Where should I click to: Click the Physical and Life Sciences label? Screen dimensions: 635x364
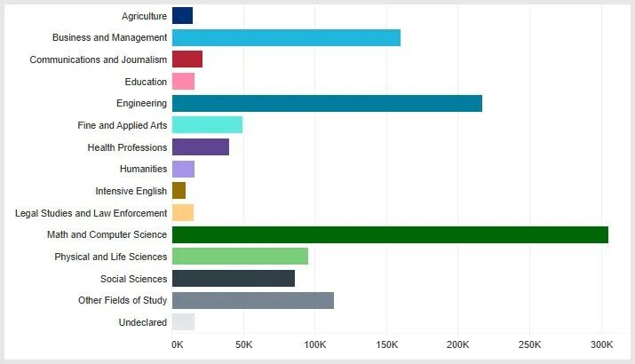tap(111, 257)
